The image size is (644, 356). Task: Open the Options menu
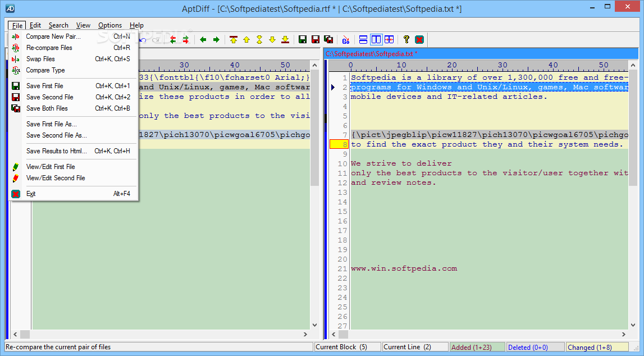[x=109, y=25]
